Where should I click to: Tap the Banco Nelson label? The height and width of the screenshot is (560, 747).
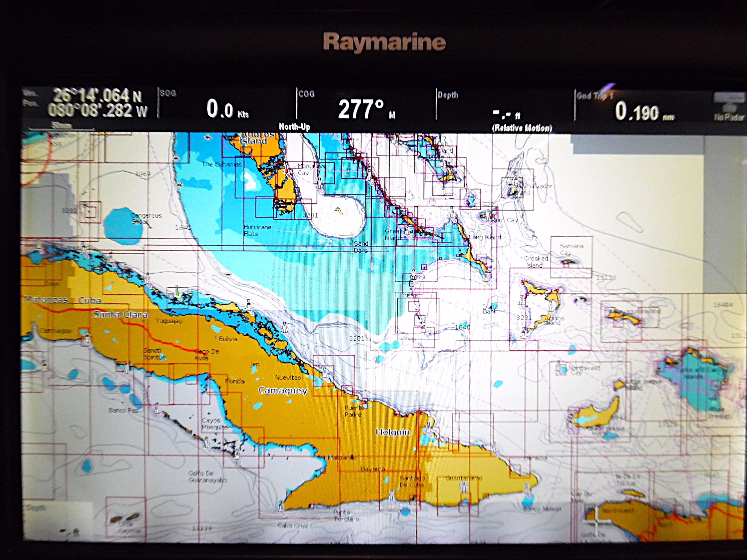542,509
